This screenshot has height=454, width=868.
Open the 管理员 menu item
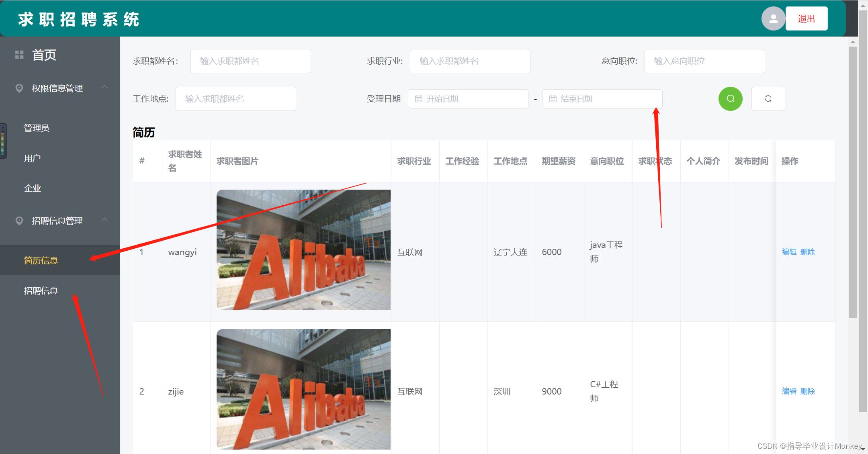tap(60, 128)
